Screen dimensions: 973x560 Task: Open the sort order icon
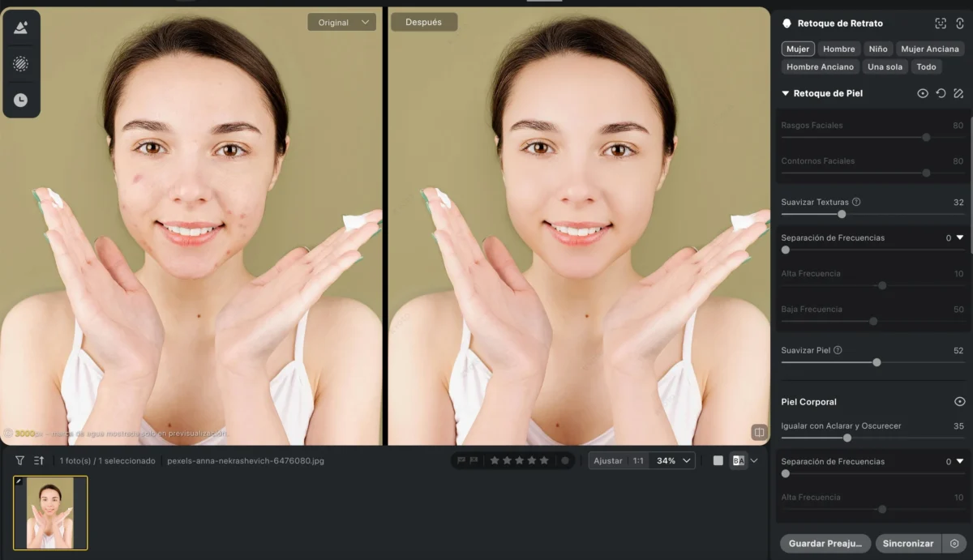[39, 460]
